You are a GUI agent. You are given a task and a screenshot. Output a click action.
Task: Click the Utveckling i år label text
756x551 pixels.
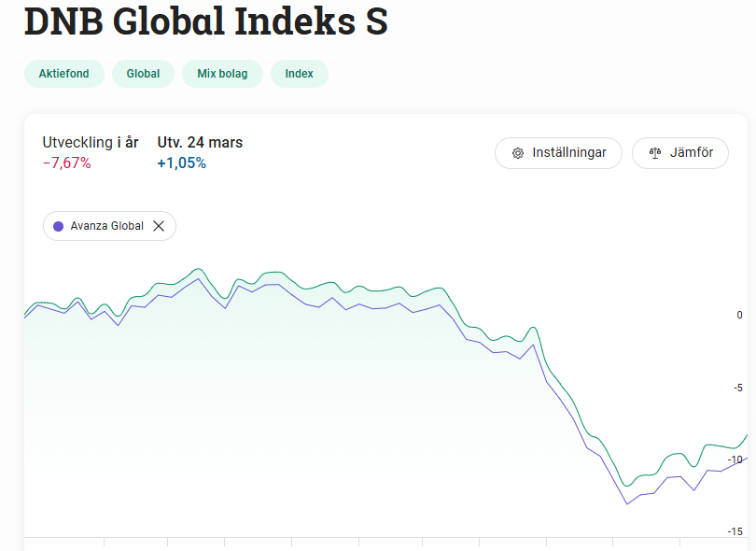click(91, 142)
